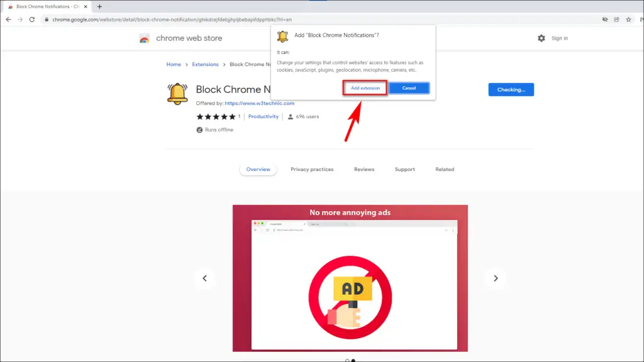The width and height of the screenshot is (644, 362).
Task: Go to Extensions breadcrumb
Action: tap(206, 65)
